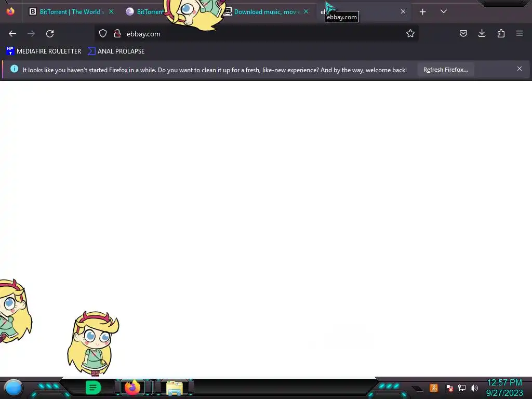Reload the ebbay.com page
This screenshot has height=399, width=532.
[50, 34]
